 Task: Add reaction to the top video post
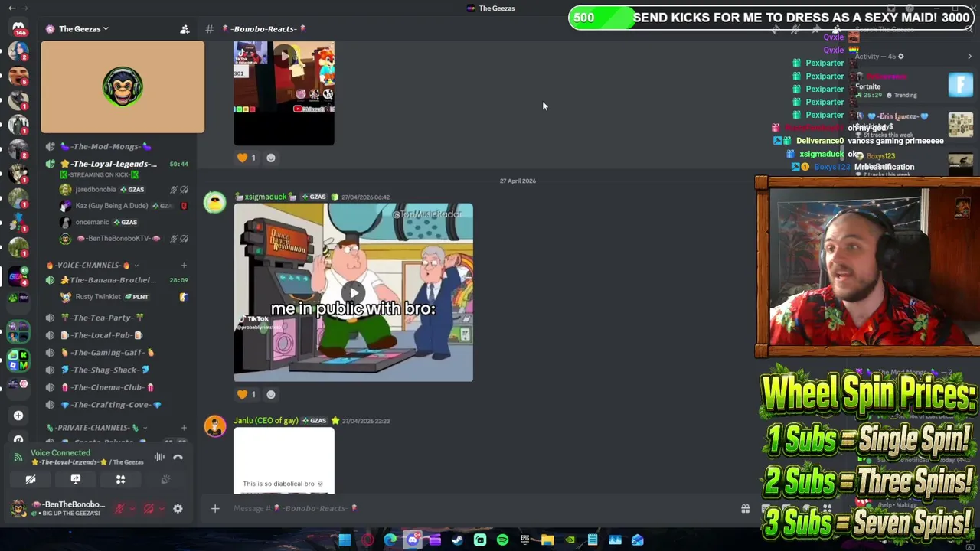pyautogui.click(x=271, y=158)
